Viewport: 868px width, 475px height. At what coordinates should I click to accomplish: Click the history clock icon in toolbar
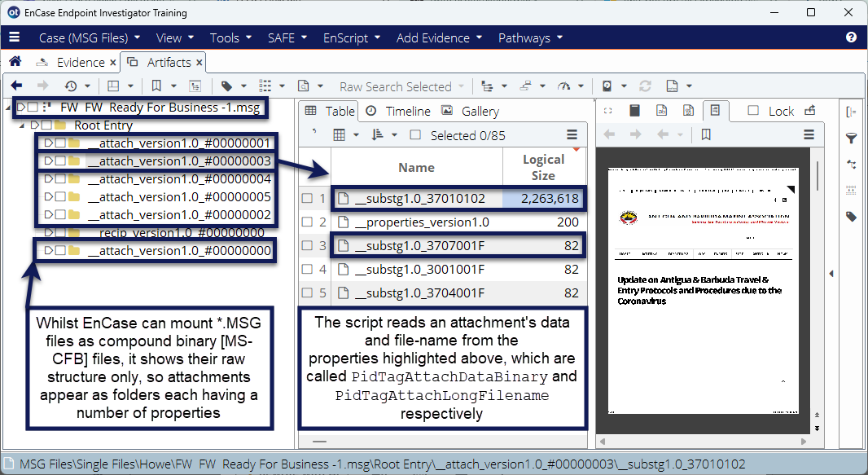click(x=71, y=86)
